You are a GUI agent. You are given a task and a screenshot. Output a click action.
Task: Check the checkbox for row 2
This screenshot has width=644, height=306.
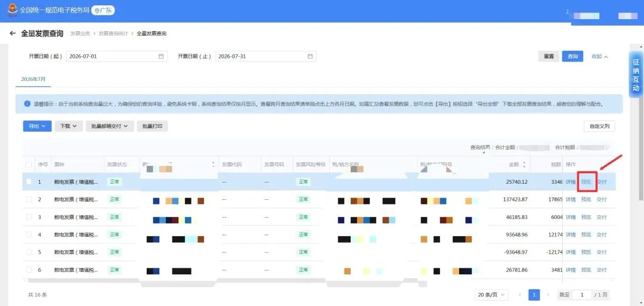(x=29, y=199)
